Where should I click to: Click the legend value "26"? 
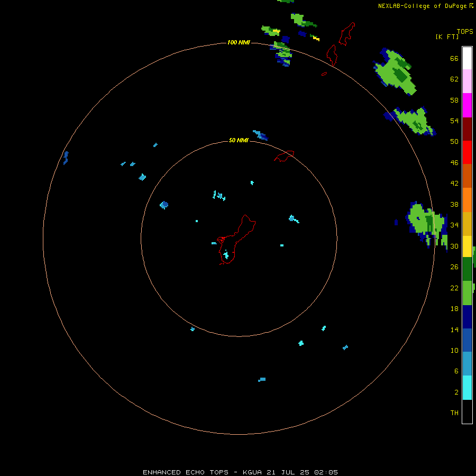[454, 267]
